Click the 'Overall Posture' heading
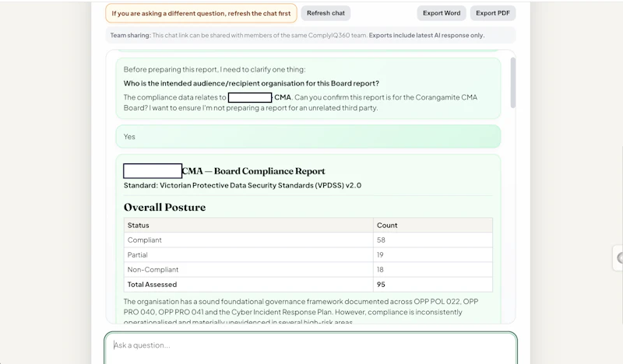The height and width of the screenshot is (364, 623). point(164,207)
